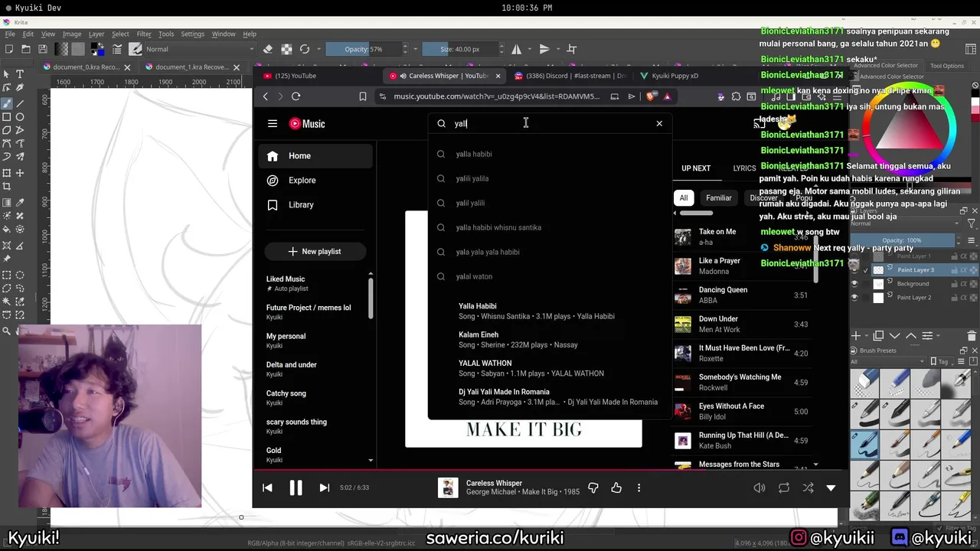Pause the Careless Whisper playback
The height and width of the screenshot is (551, 980).
[296, 487]
